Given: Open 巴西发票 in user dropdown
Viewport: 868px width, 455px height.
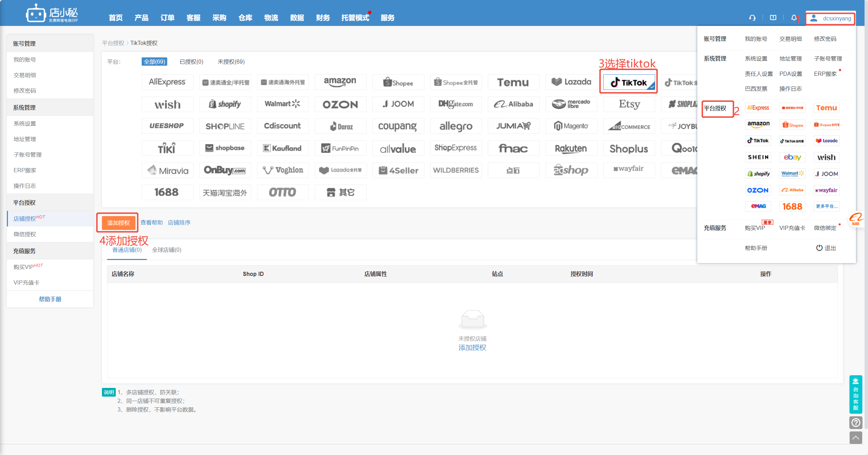Looking at the screenshot, I should point(756,89).
